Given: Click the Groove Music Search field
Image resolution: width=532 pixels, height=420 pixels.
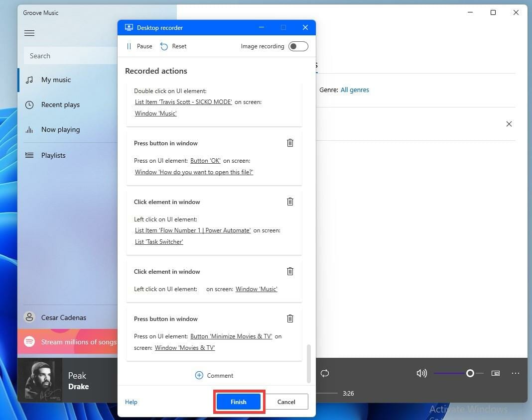Looking at the screenshot, I should (71, 56).
